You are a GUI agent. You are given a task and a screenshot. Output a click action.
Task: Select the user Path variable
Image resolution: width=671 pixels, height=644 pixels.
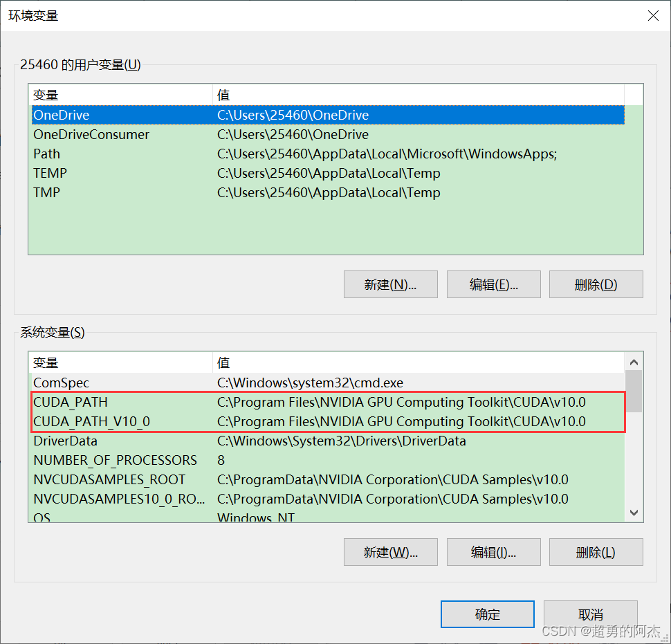point(328,154)
